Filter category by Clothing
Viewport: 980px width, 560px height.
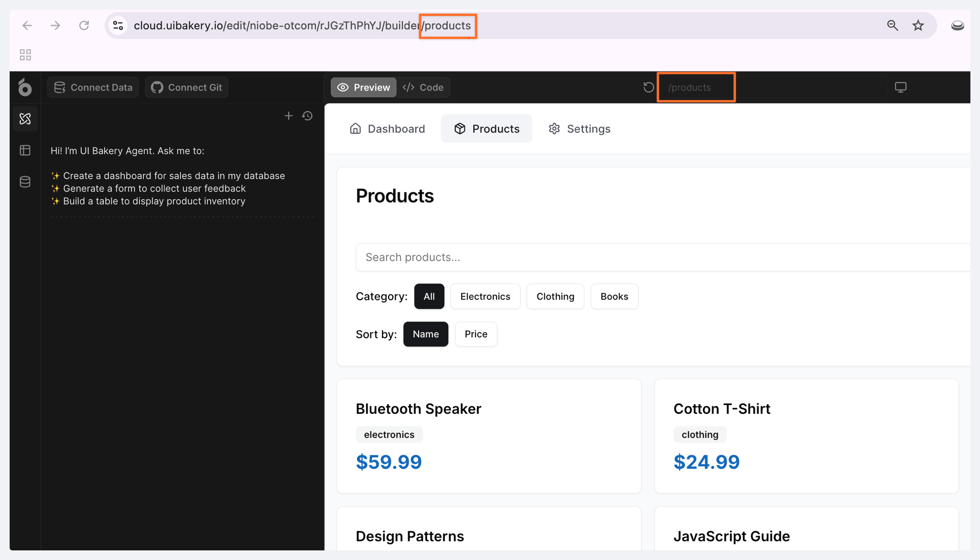point(555,296)
